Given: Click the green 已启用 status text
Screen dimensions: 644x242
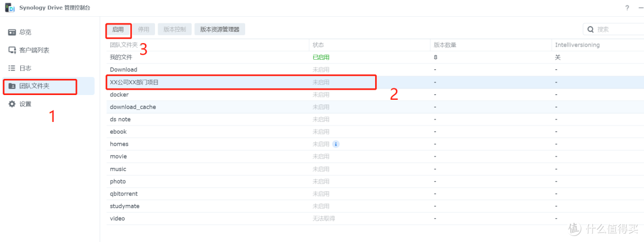Looking at the screenshot, I should click(321, 57).
